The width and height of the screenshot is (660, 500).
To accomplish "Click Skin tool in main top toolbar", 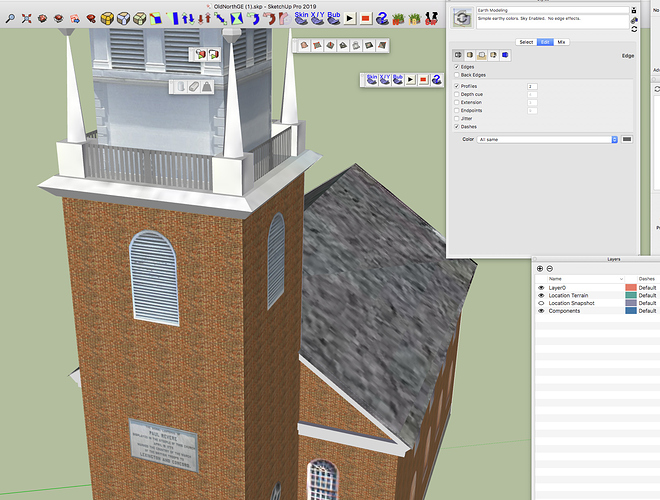I will (x=301, y=18).
